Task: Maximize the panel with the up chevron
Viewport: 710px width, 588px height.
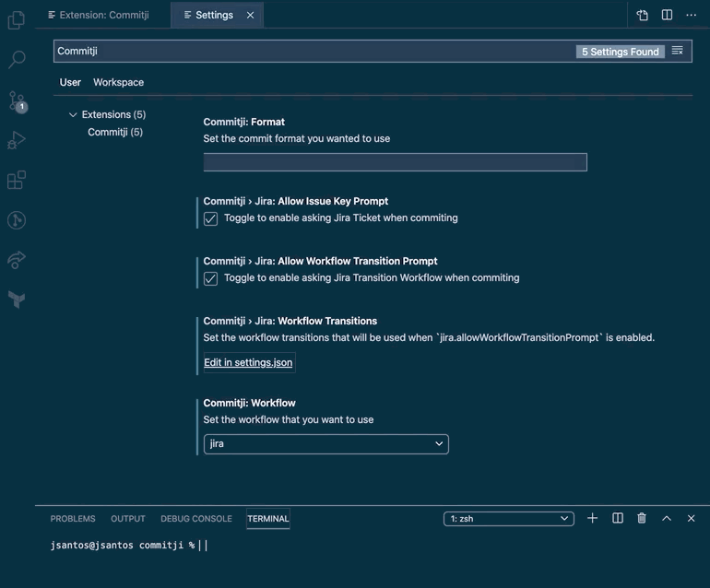Action: (667, 518)
